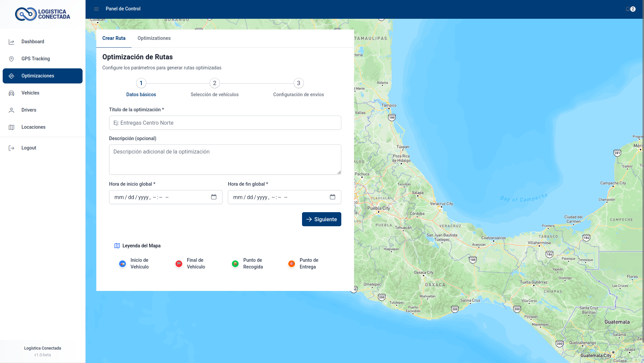Select step 2, Selección de vehículos
This screenshot has height=363, width=644.
coord(214,83)
